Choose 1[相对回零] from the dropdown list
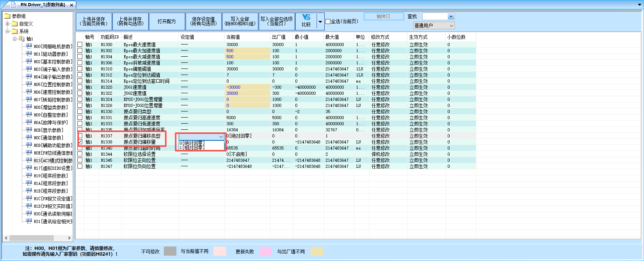644x261 pixels. point(202,147)
